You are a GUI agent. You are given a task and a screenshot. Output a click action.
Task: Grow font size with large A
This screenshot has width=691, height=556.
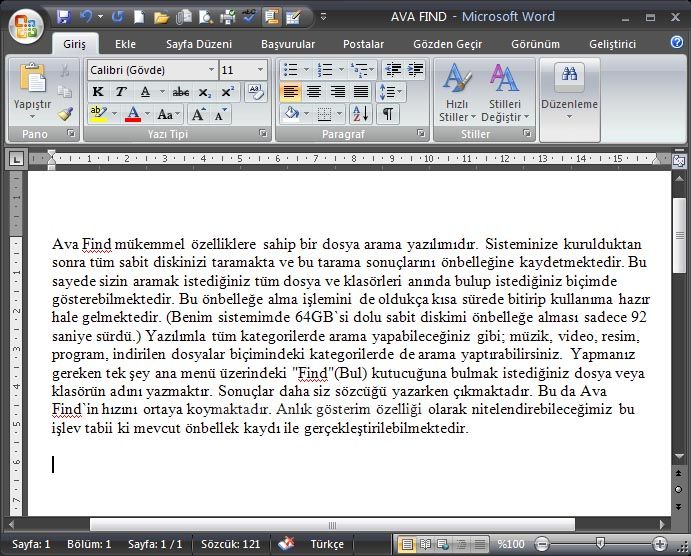[x=198, y=115]
